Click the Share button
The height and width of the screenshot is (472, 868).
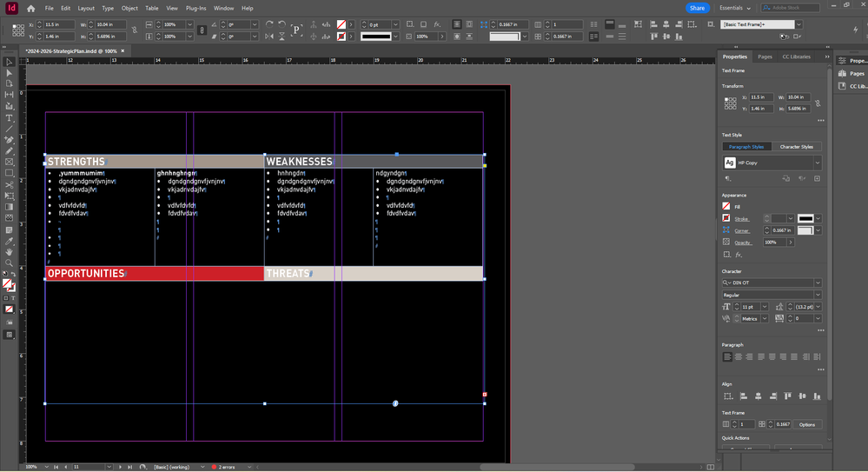697,8
